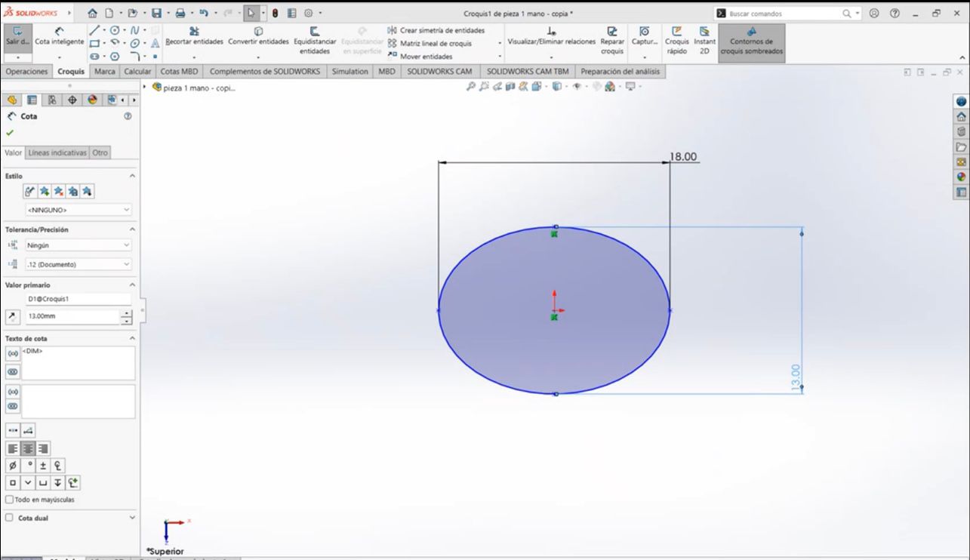Select right-justify text alignment button
The height and width of the screenshot is (560, 970).
click(x=42, y=448)
